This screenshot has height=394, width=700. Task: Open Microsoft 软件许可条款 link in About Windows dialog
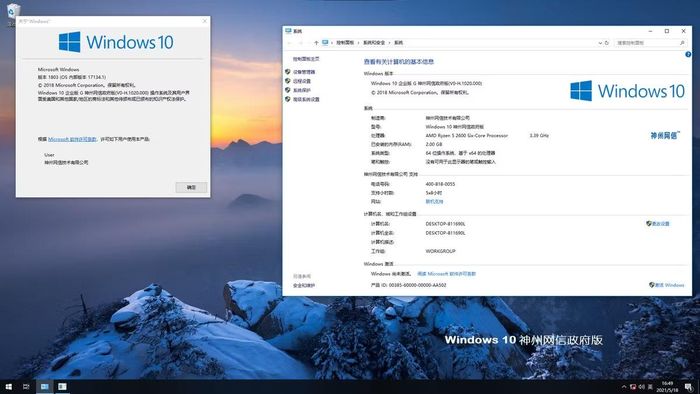click(72, 139)
